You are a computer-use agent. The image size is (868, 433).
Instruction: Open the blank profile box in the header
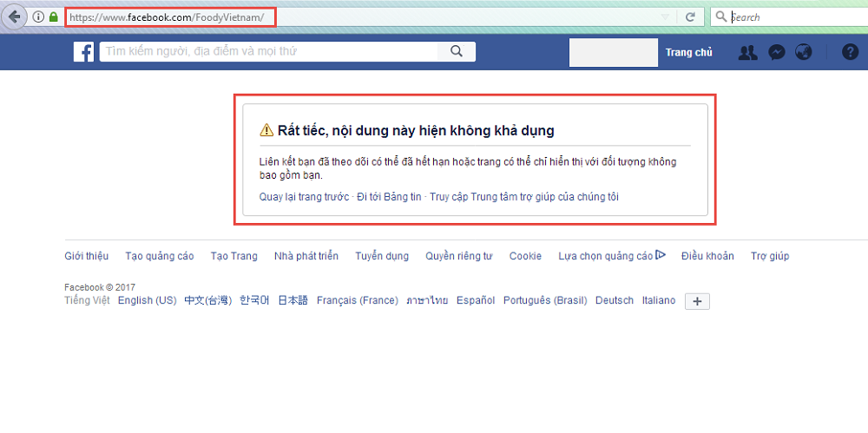[x=614, y=53]
